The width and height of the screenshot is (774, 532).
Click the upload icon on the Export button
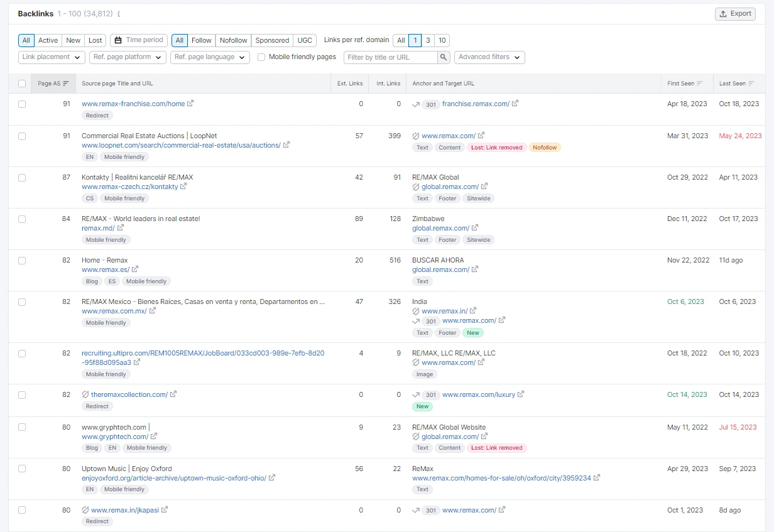pos(723,14)
